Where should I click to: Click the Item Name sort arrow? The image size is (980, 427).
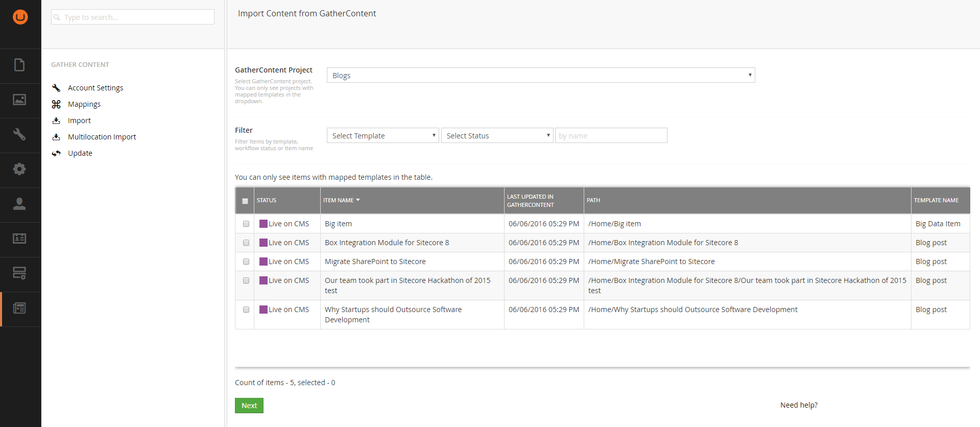coord(358,200)
